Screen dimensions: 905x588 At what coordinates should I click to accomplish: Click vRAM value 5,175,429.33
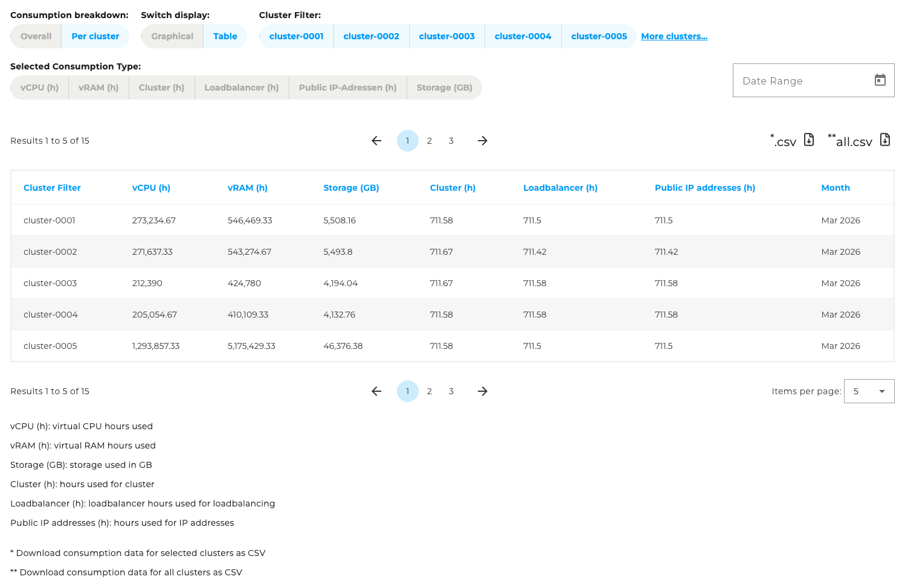point(251,346)
